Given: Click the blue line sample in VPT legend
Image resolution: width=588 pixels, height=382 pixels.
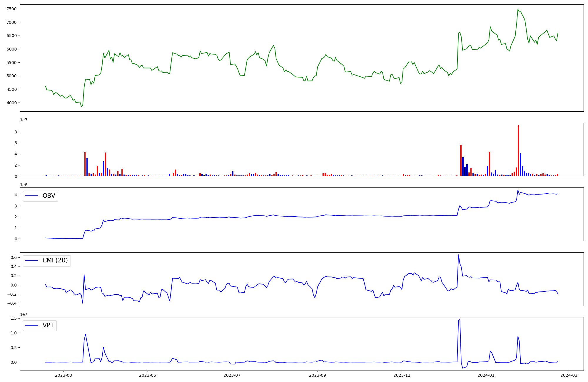Looking at the screenshot, I should (32, 325).
